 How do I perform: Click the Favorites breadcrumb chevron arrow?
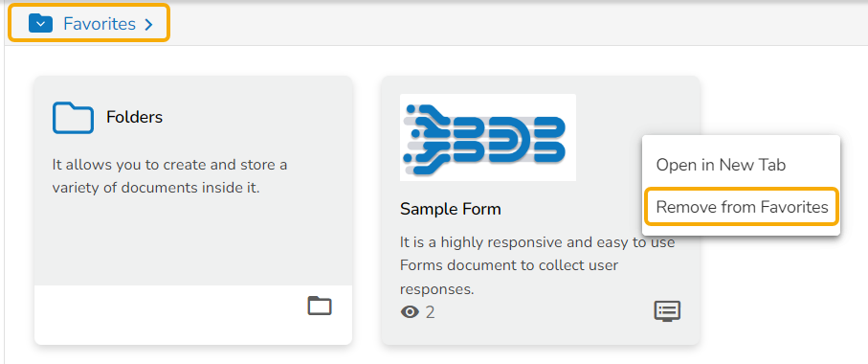tap(147, 24)
